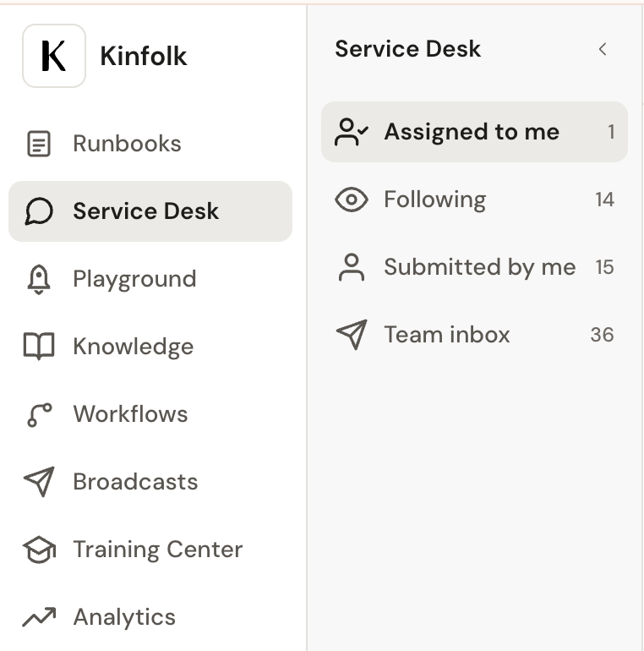Image resolution: width=644 pixels, height=651 pixels.
Task: Click the Knowledge open book icon
Action: [x=39, y=347]
